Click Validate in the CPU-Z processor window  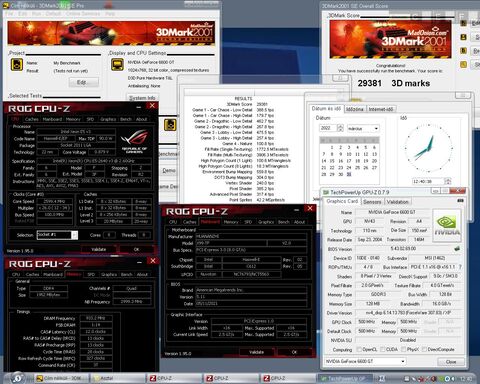point(98,249)
